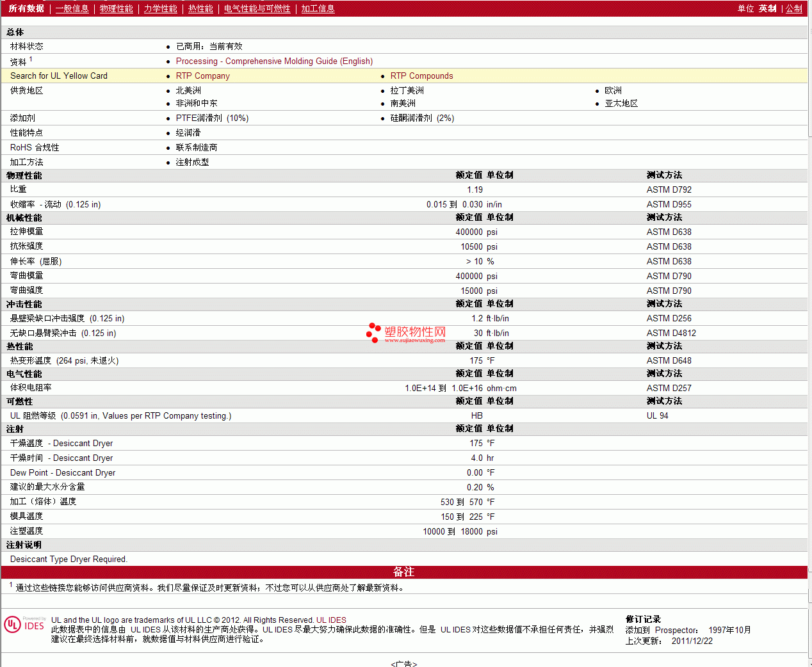Screen dimensions: 812x667
Task: Click Search for UL Yellow Card label
Action: tap(59, 76)
